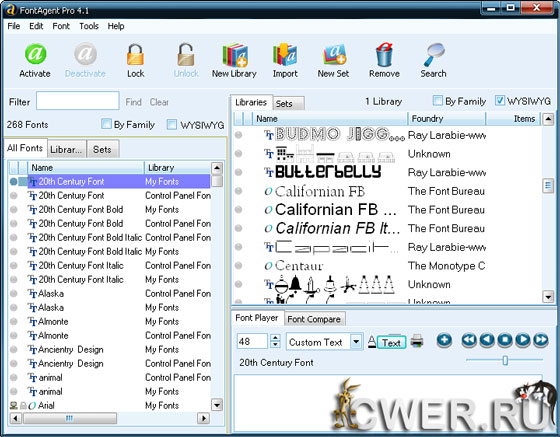Click horizontal scrollbar right arrow in font list
The image size is (560, 437).
pyautogui.click(x=204, y=418)
